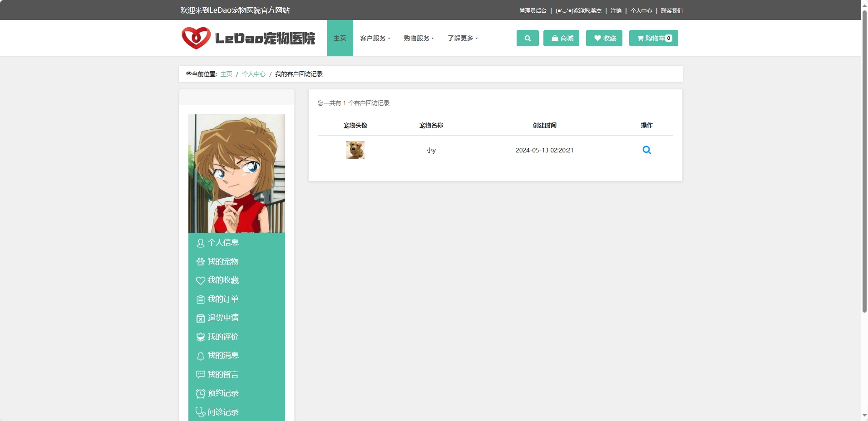Viewport: 868px width, 421px height.
Task: Open the 商城 shop button
Action: click(561, 38)
